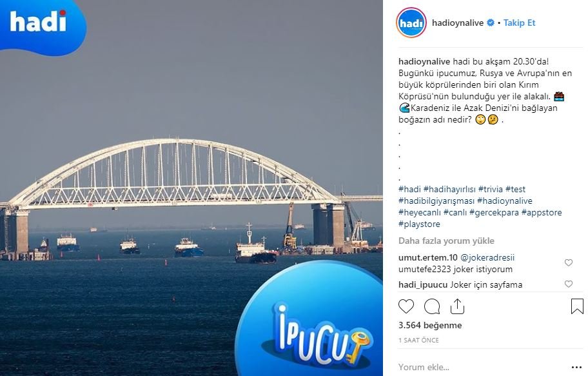Open the #trivia hashtag link

coord(490,189)
